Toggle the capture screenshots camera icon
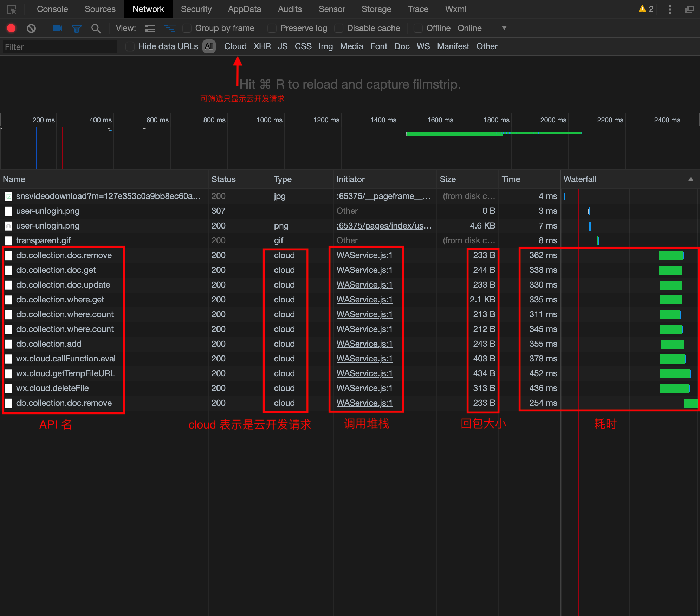The height and width of the screenshot is (616, 700). point(57,28)
